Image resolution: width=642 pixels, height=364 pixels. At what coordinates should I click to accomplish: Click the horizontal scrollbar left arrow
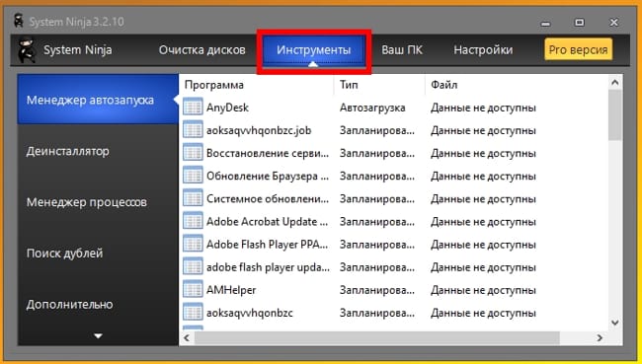tap(187, 337)
